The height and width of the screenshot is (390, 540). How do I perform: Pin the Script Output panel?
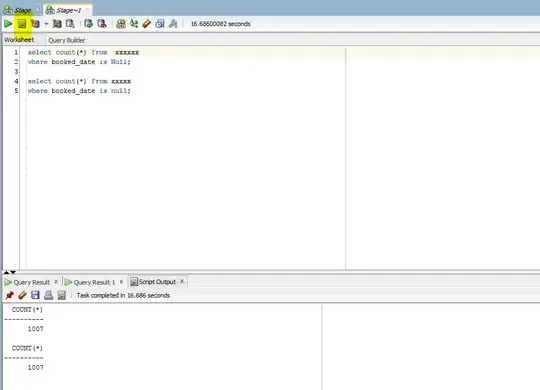tap(9, 295)
